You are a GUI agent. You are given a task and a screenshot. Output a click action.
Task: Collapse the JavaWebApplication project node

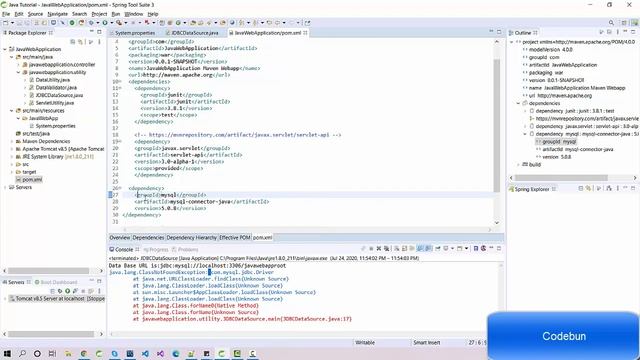point(5,49)
